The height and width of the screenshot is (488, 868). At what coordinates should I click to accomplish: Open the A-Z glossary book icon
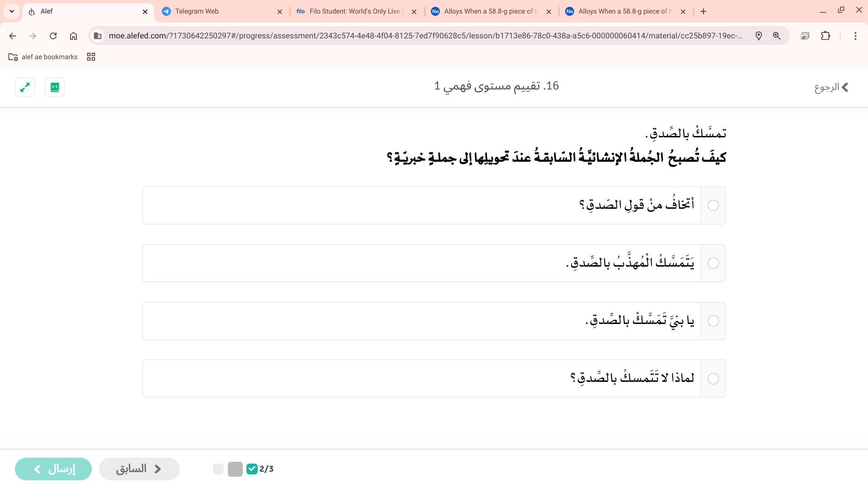[x=55, y=87]
